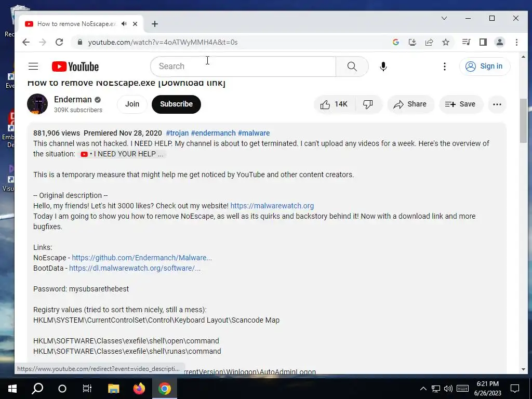The width and height of the screenshot is (532, 399).
Task: Sign in to YouTube
Action: click(485, 66)
